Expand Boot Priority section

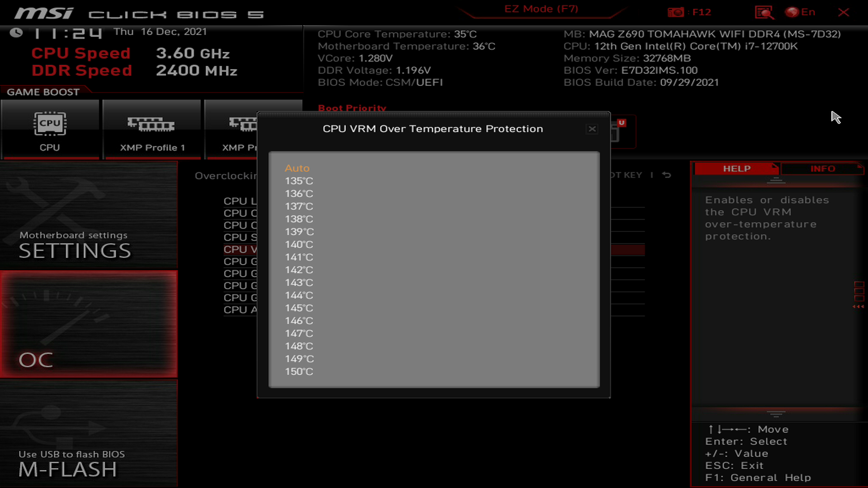click(x=352, y=107)
